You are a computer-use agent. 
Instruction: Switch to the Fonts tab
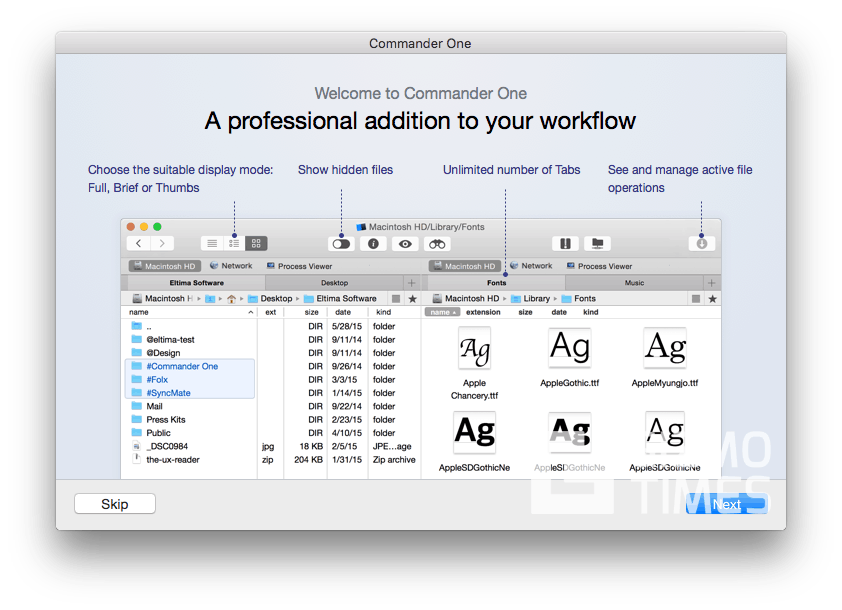click(497, 282)
